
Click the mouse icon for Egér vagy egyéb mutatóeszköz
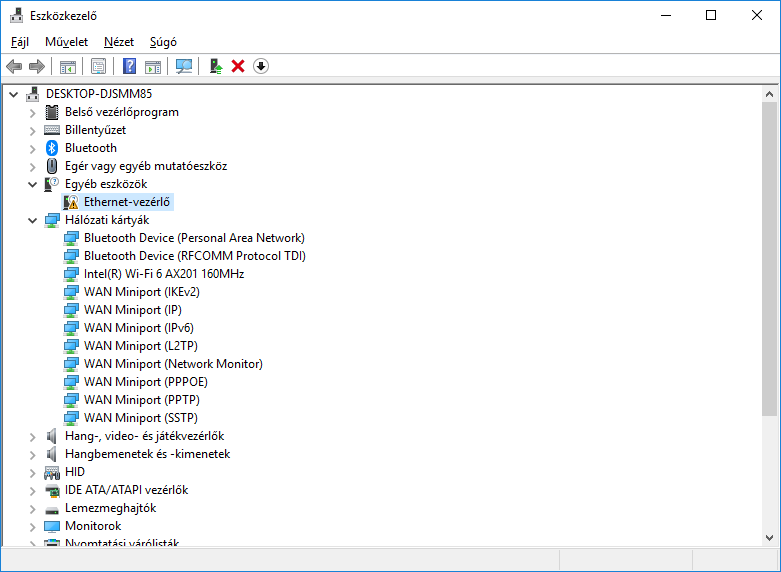click(52, 166)
